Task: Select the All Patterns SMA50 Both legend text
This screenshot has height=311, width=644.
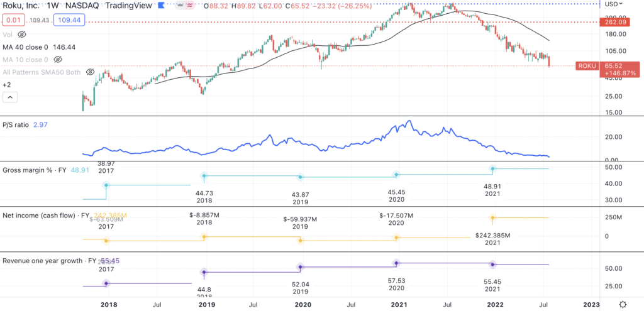Action: pyautogui.click(x=42, y=72)
